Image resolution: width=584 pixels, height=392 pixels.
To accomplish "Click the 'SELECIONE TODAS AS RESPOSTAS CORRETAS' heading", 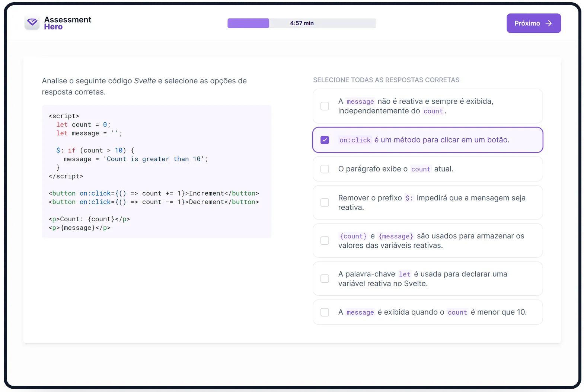I will (386, 80).
